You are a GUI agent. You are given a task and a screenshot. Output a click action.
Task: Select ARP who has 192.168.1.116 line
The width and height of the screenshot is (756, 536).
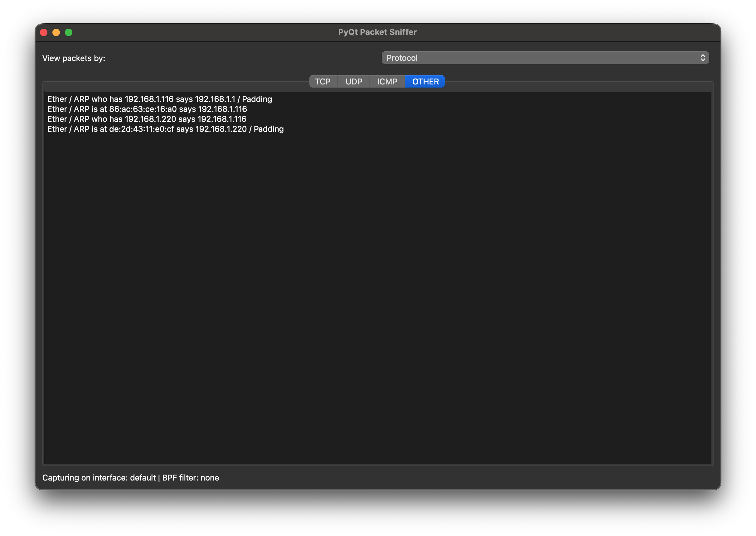pos(159,99)
